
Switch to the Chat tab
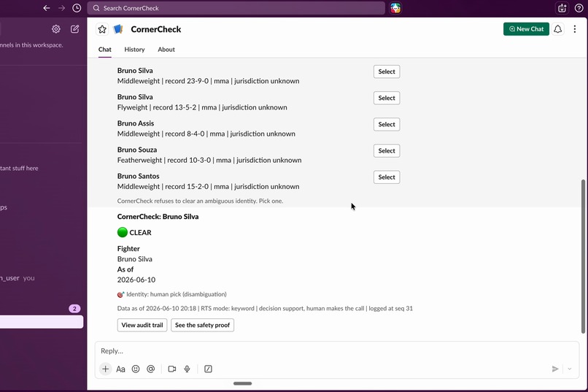pyautogui.click(x=104, y=50)
